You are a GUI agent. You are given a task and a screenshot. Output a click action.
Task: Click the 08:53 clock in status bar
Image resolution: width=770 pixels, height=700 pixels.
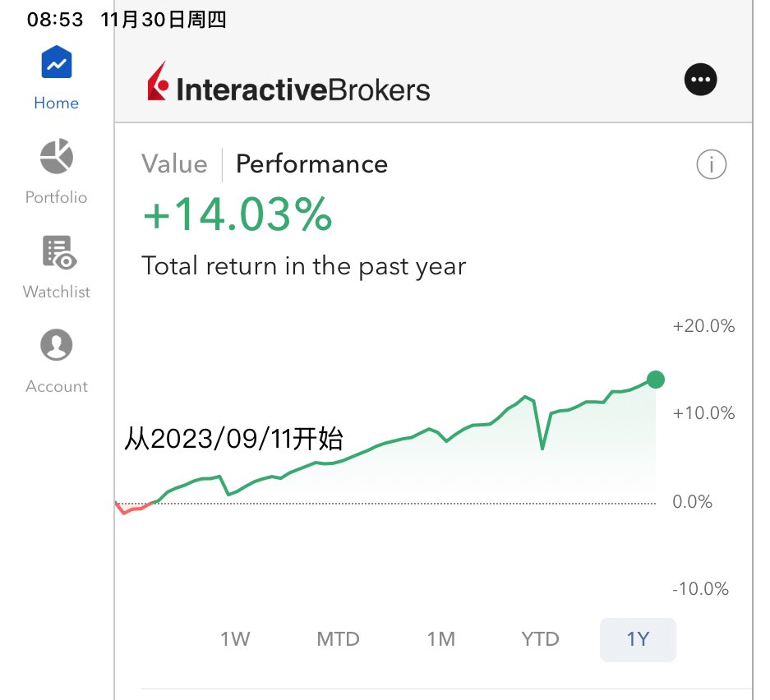pos(55,20)
